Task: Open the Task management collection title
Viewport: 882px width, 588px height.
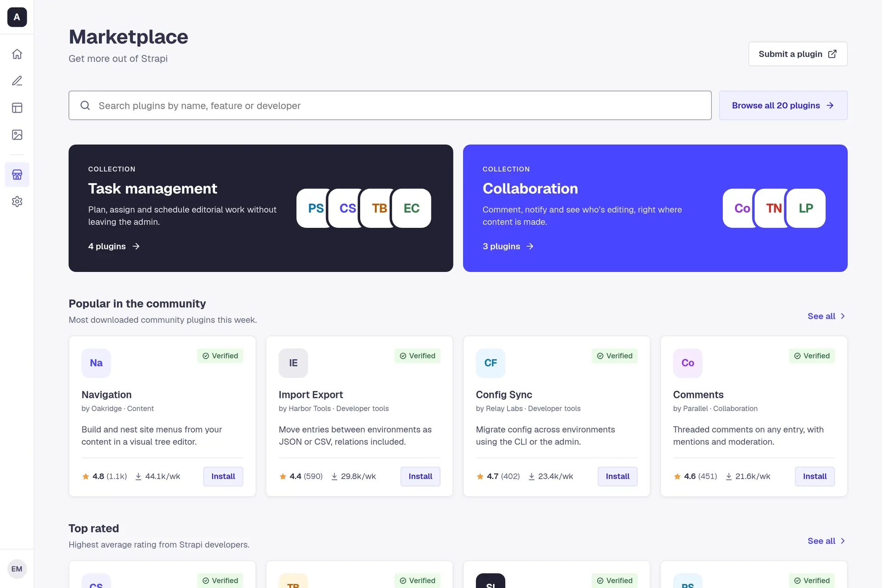Action: pos(153,188)
